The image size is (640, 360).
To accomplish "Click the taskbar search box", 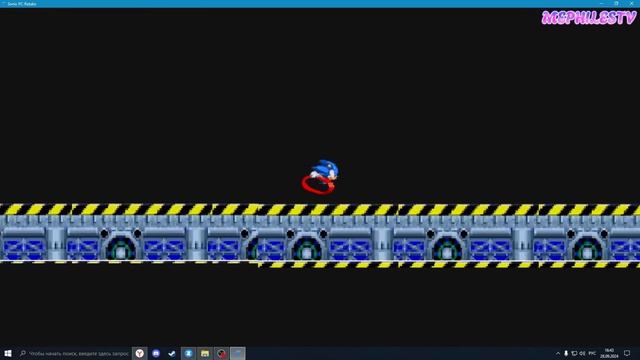I will coord(74,353).
